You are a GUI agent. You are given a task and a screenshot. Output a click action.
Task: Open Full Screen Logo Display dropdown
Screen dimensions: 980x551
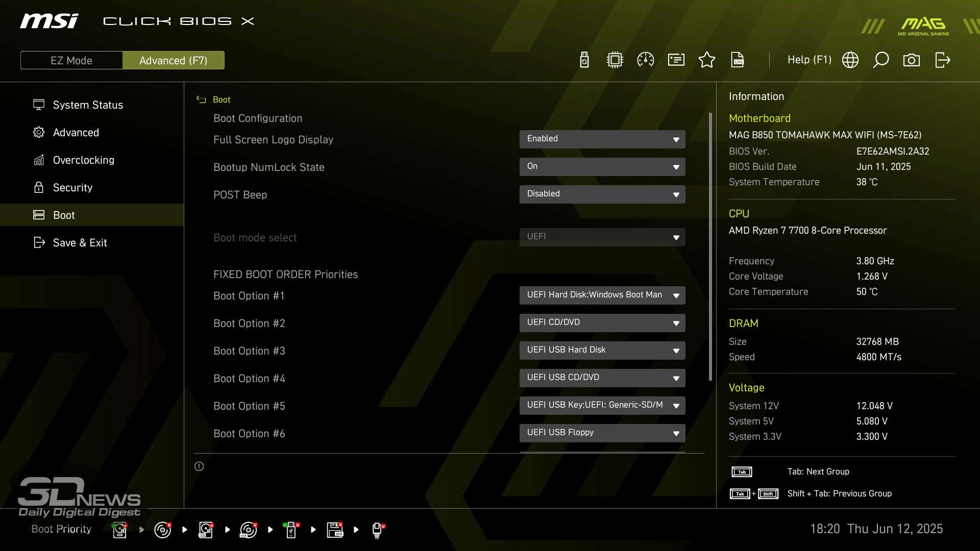tap(602, 139)
